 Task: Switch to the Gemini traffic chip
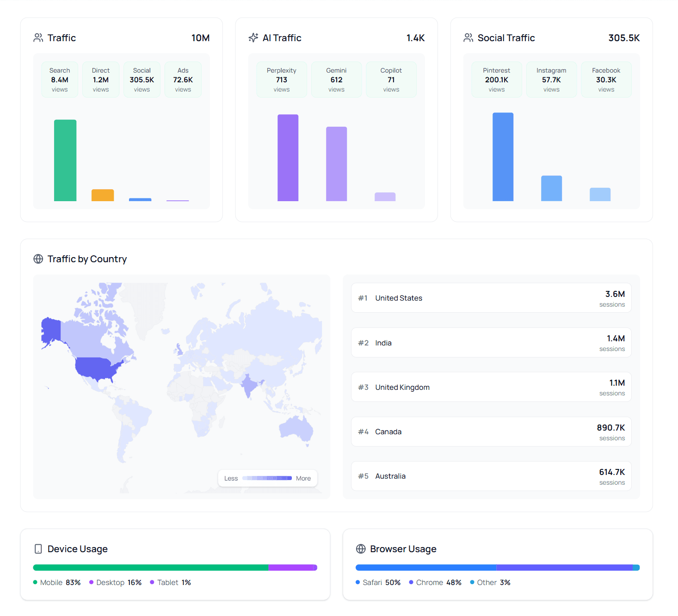(x=336, y=79)
